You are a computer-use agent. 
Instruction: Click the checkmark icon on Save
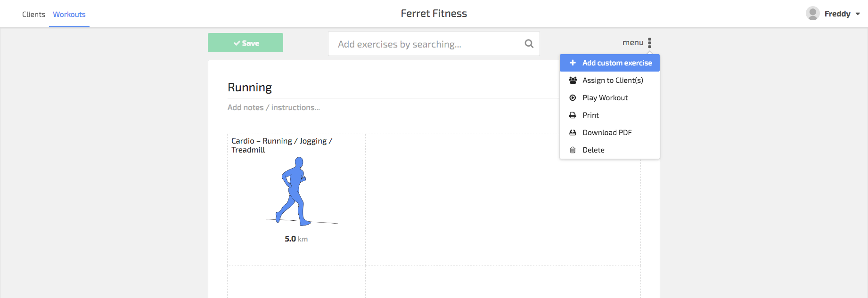tap(237, 43)
